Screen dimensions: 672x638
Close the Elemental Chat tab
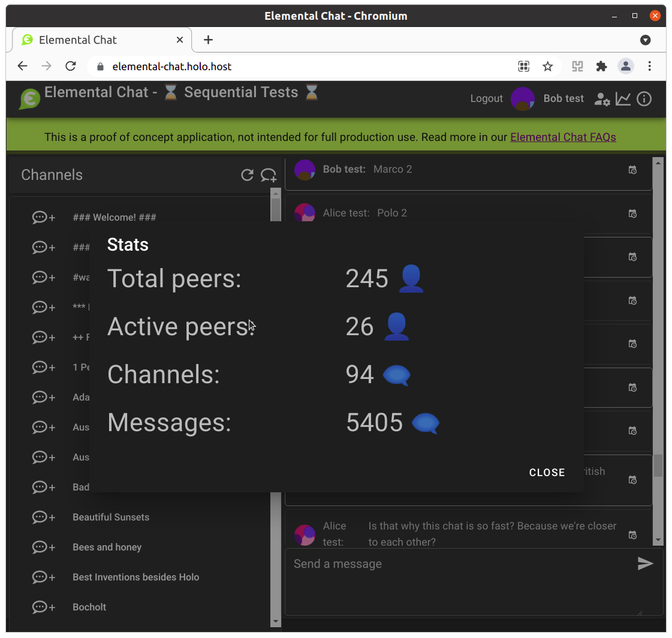click(x=180, y=40)
